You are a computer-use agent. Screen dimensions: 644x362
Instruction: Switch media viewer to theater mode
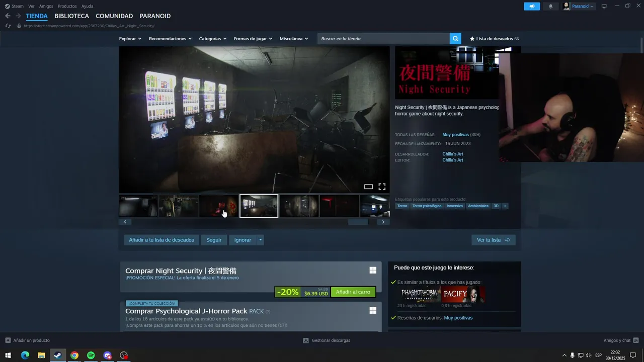(369, 187)
